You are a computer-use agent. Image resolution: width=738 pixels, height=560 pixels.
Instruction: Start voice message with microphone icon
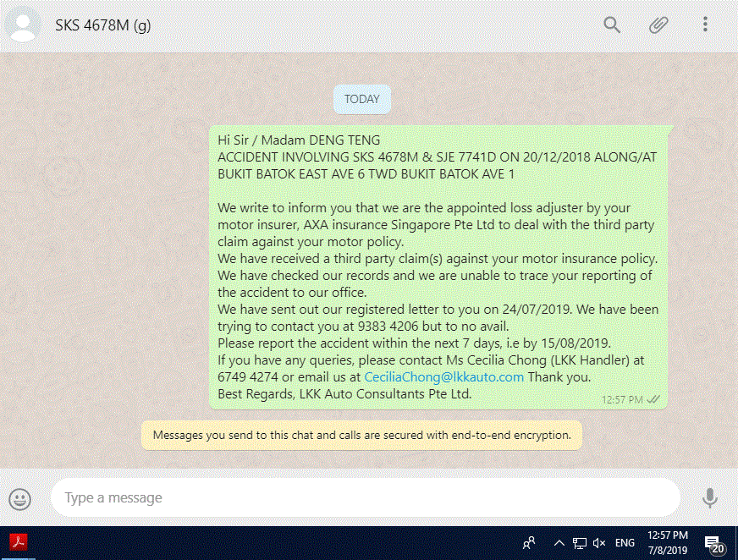pos(710,498)
